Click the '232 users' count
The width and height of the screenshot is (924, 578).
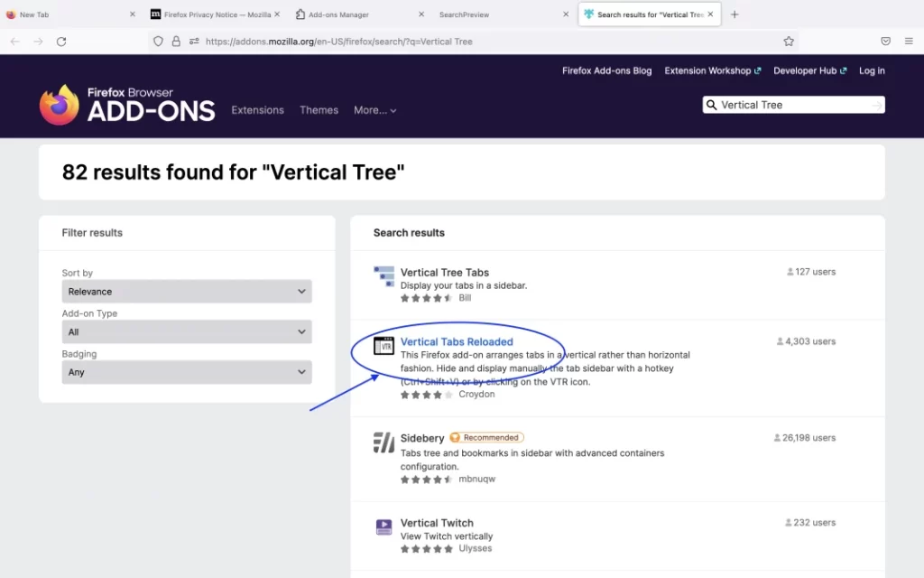coord(810,523)
